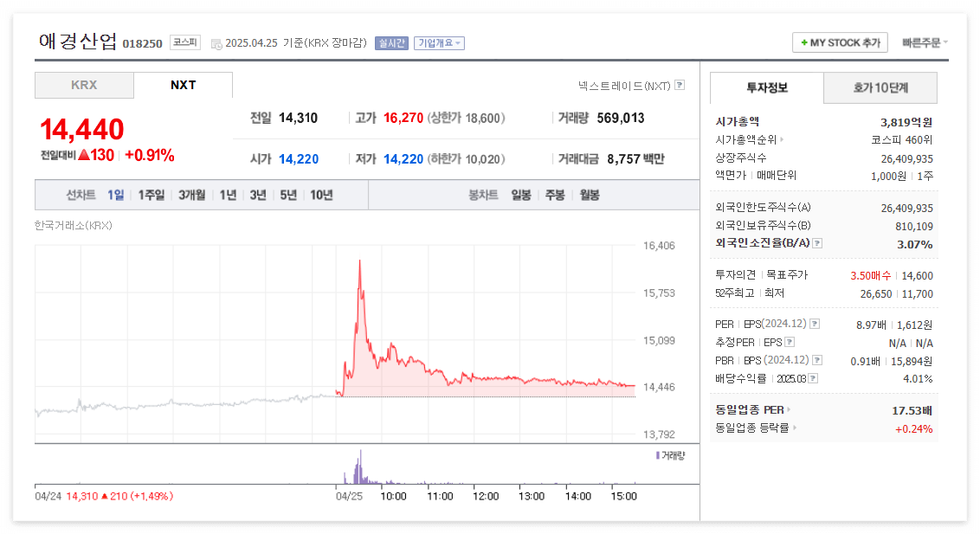Click the MY STOCK 추가 button
Image resolution: width=980 pixels, height=534 pixels.
coord(839,42)
